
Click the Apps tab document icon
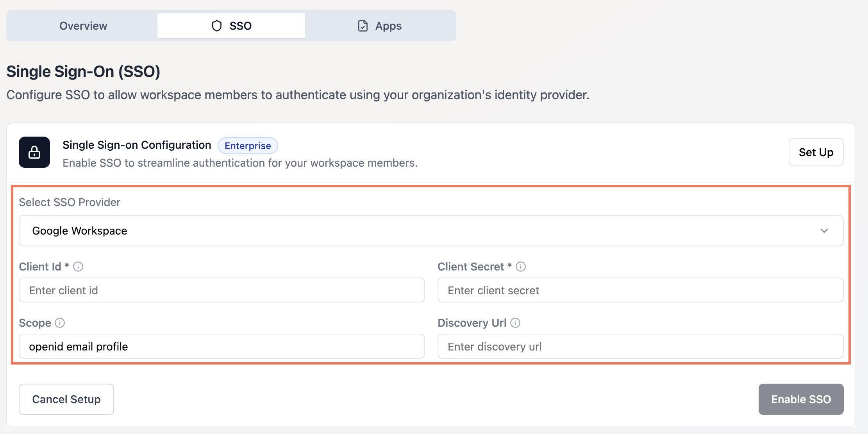(x=363, y=26)
